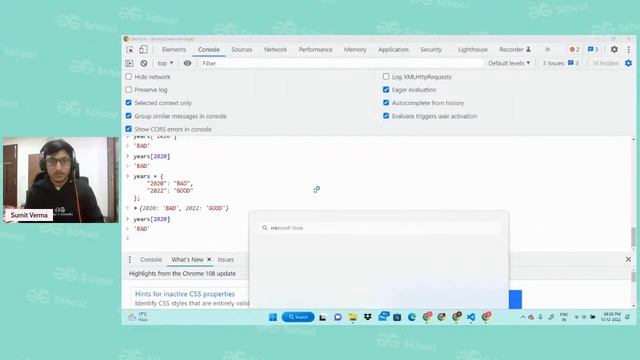This screenshot has height=360, width=640.
Task: Uncheck Selected context only
Action: pos(129,103)
